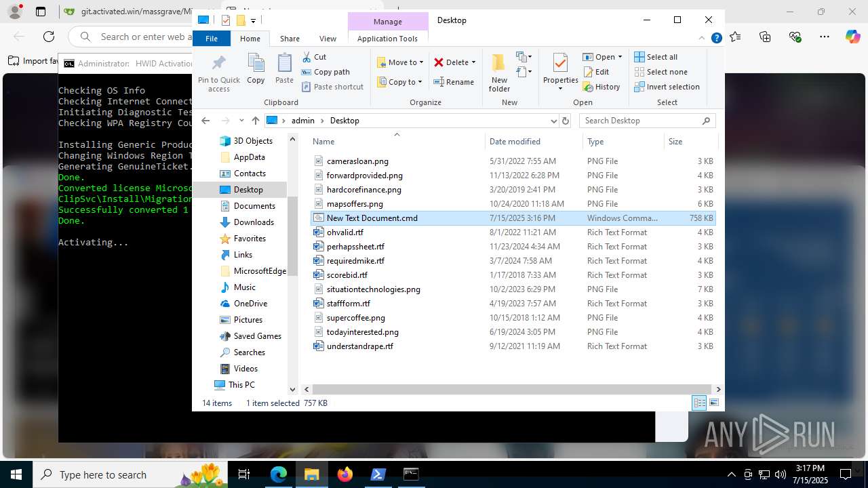Viewport: 868px width, 488px height.
Task: Select file scorebid.rtf
Action: 347,275
